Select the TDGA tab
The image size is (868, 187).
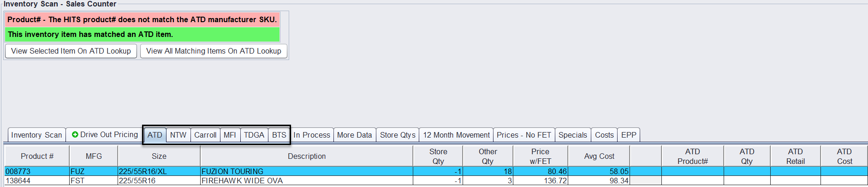pyautogui.click(x=254, y=135)
